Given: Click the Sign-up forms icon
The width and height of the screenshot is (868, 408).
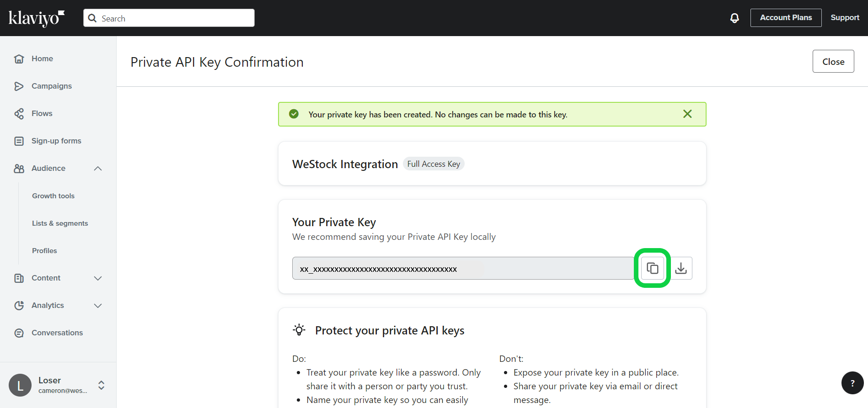Looking at the screenshot, I should pos(19,141).
